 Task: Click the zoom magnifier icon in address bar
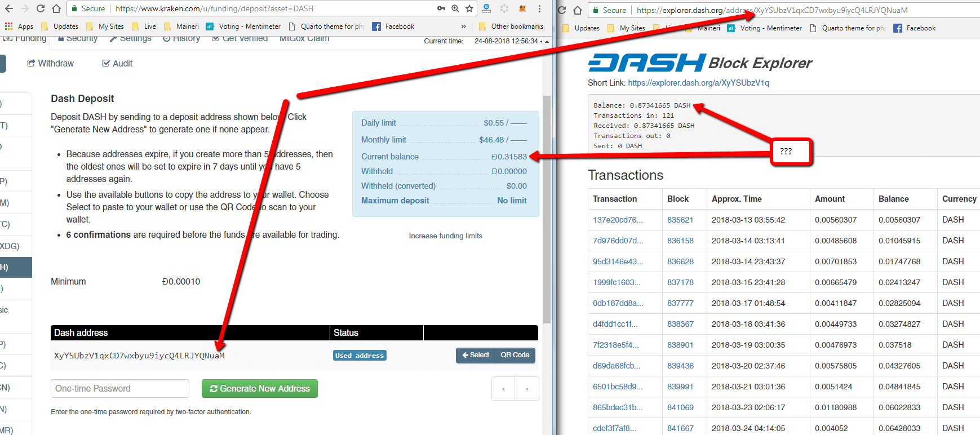coord(455,8)
